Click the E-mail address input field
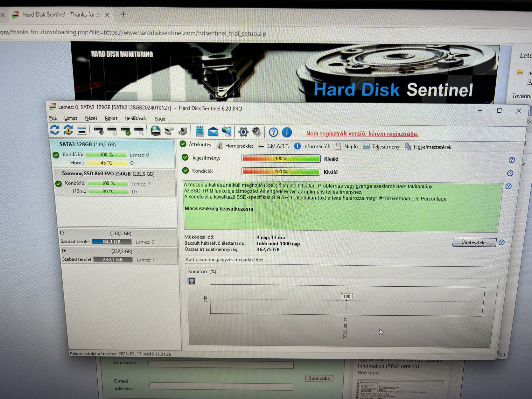532x399 pixels. [221, 387]
